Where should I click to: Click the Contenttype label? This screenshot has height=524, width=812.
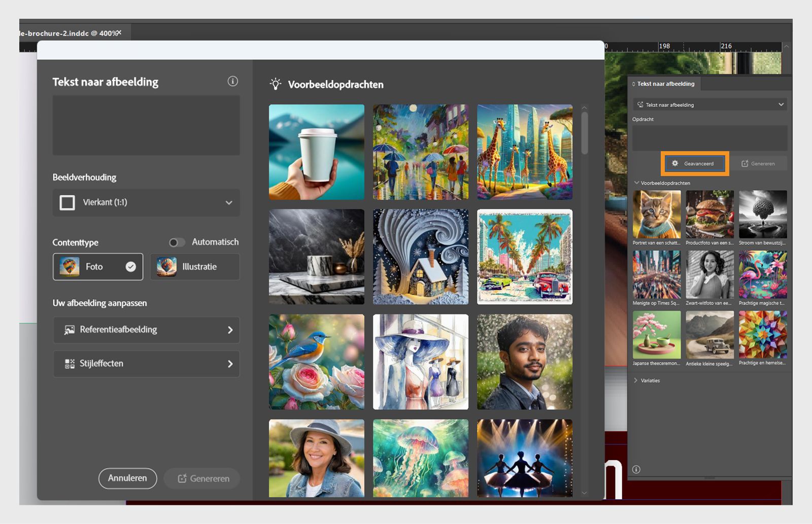point(75,242)
